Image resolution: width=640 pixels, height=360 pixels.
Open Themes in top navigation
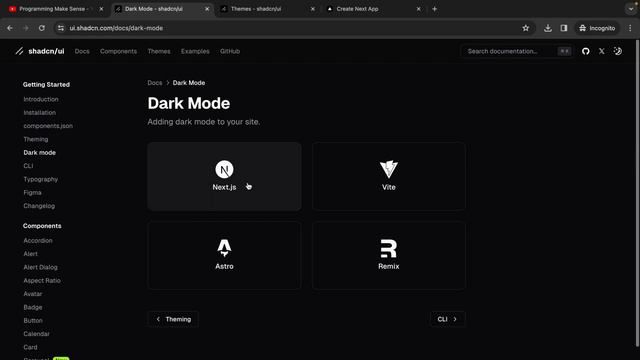click(159, 51)
